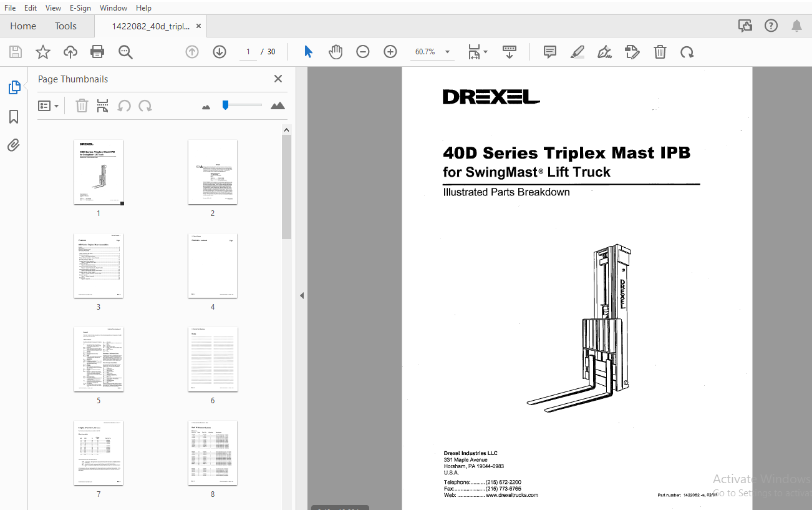
Task: Rotate the page clockwise from the toolbar
Action: [687, 52]
